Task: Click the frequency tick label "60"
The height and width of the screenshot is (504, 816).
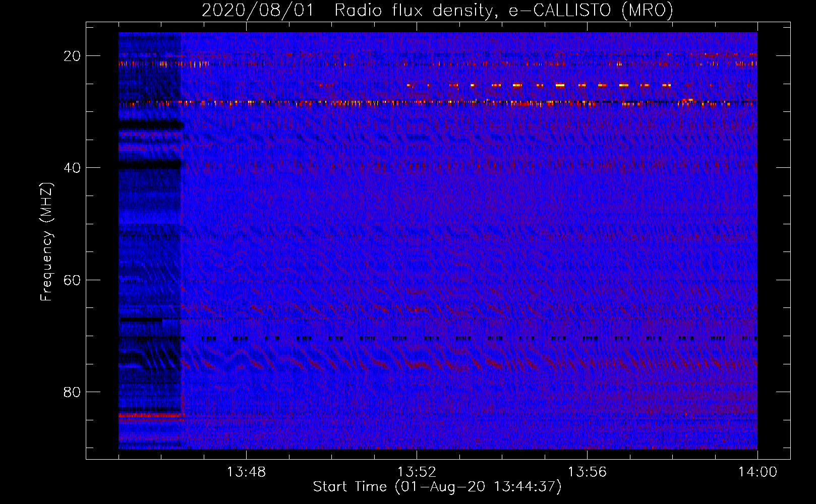Action: (72, 280)
